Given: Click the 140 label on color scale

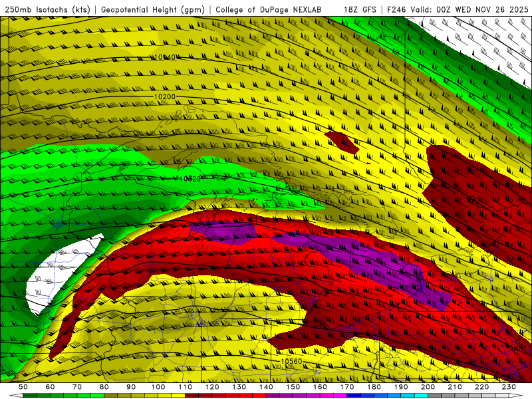Looking at the screenshot, I should click(266, 387).
